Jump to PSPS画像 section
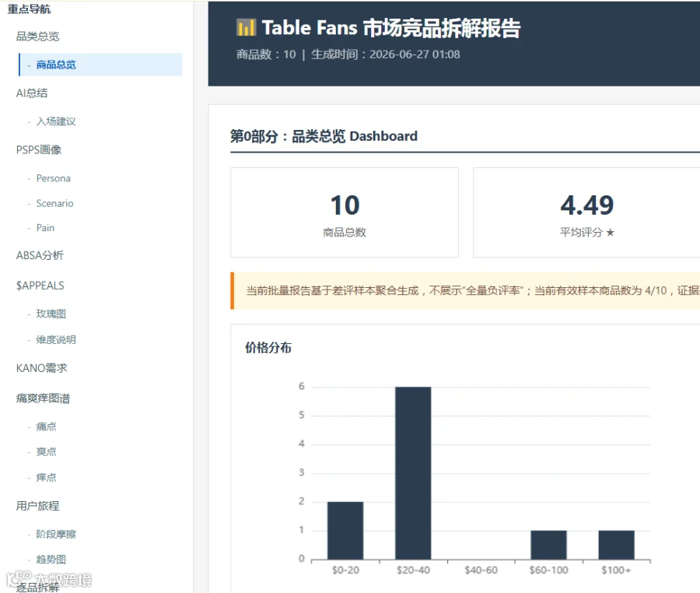The image size is (700, 593). tap(39, 149)
